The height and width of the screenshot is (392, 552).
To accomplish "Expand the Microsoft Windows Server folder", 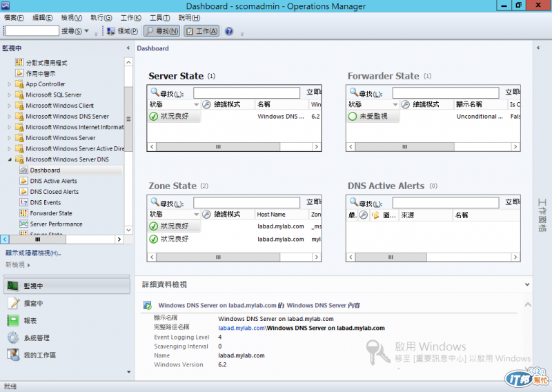I will pyautogui.click(x=10, y=138).
